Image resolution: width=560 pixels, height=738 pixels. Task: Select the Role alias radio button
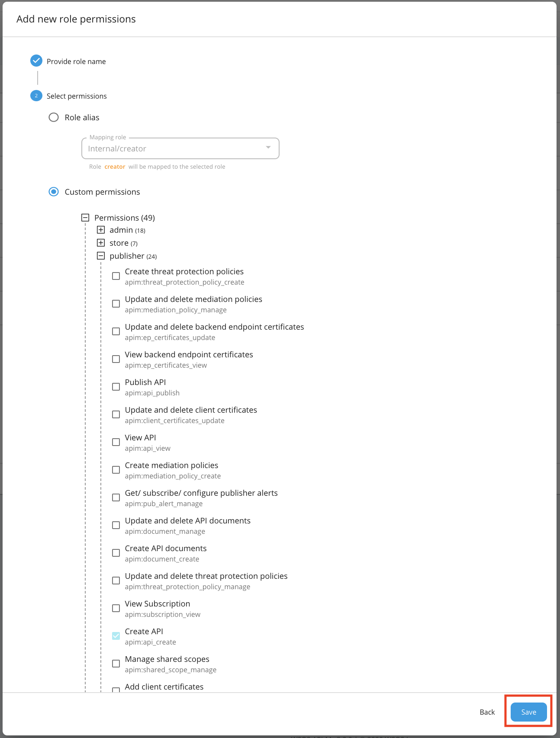click(x=54, y=117)
